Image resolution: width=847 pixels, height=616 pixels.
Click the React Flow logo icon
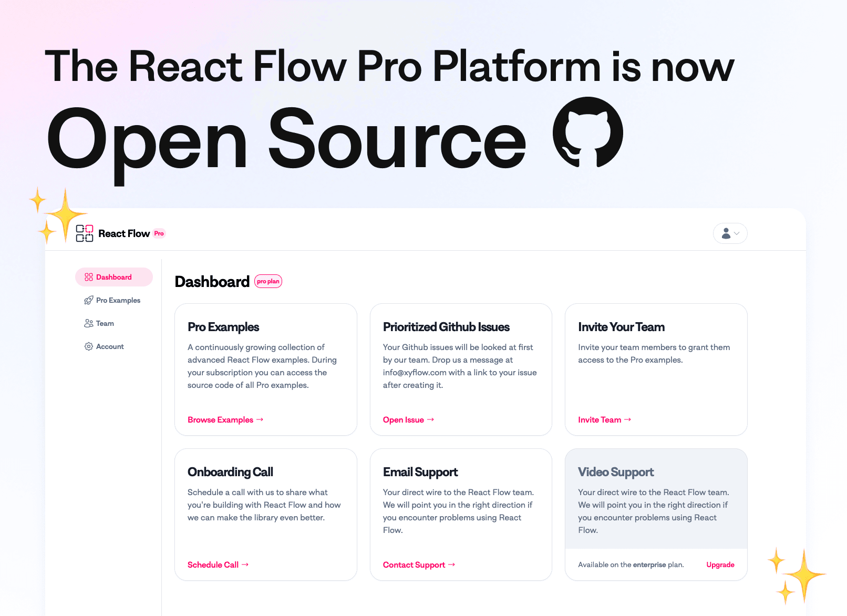85,233
